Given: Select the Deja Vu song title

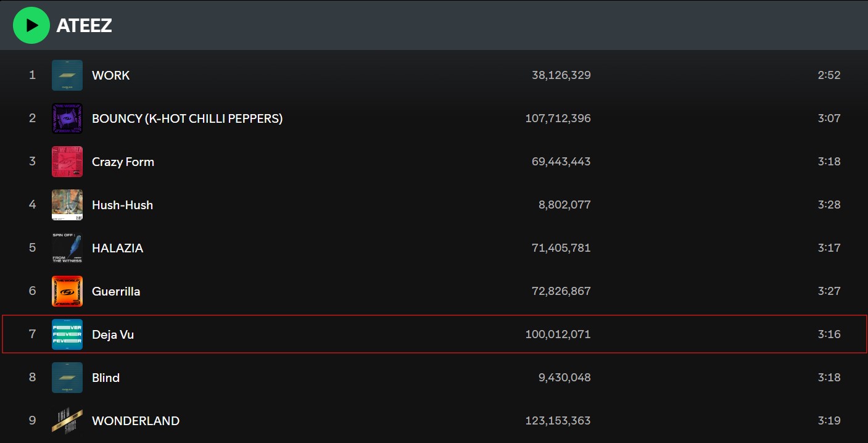Looking at the screenshot, I should coord(113,334).
